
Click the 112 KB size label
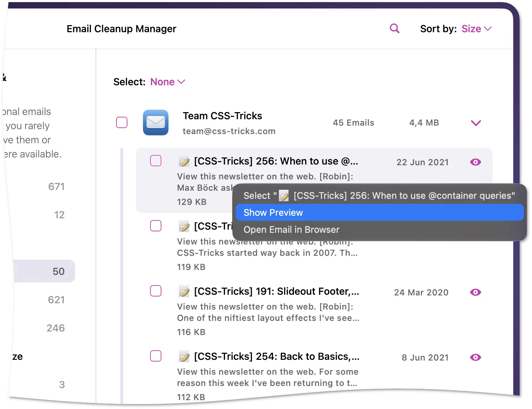(191, 397)
